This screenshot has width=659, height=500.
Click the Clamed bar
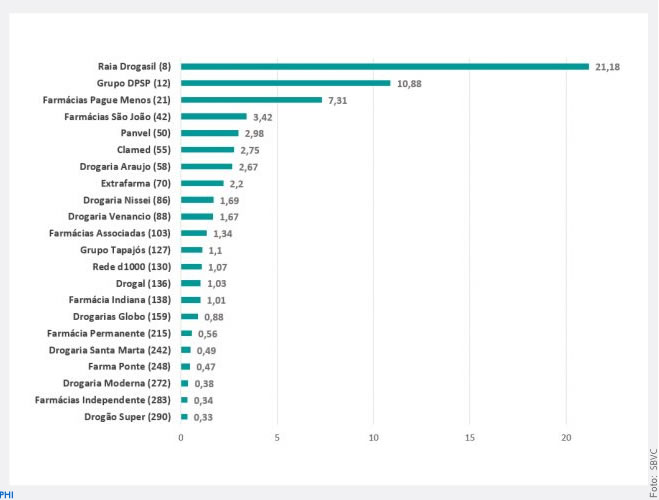[x=208, y=150]
